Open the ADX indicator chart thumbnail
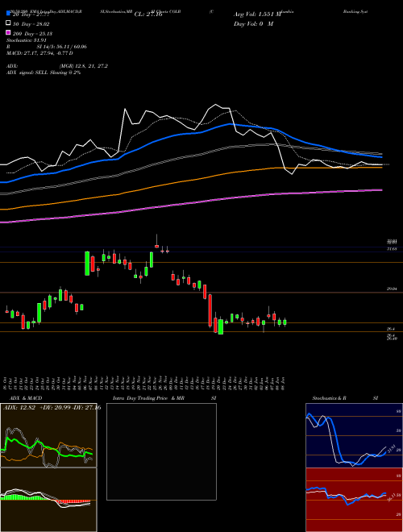 point(48,435)
